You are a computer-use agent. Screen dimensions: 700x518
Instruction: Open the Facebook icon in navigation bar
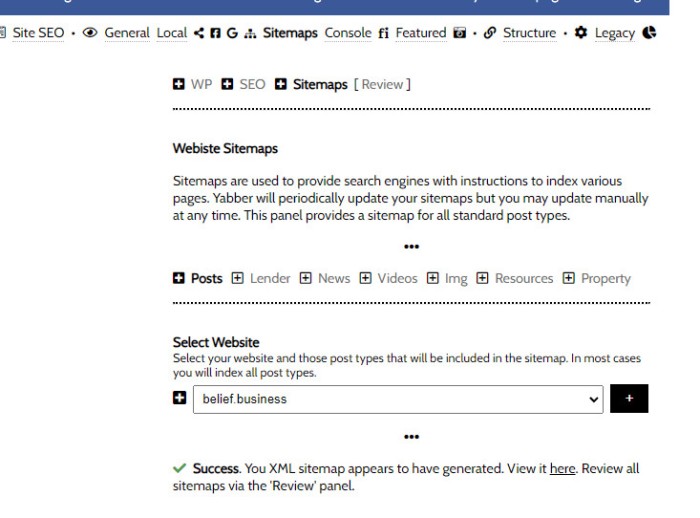(212, 33)
